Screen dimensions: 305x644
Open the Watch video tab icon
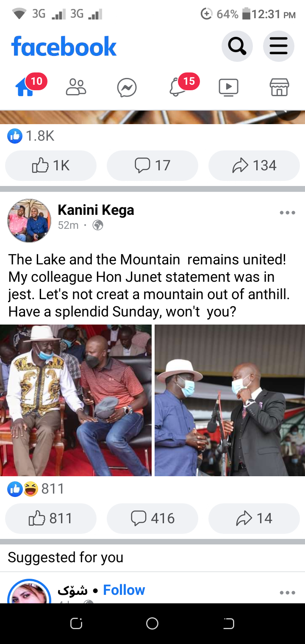tap(229, 88)
